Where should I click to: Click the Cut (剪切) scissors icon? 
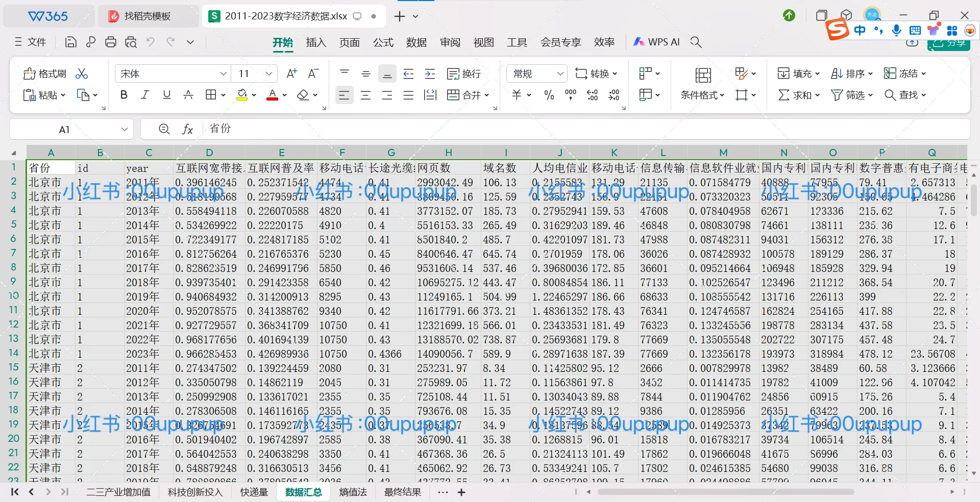[82, 73]
